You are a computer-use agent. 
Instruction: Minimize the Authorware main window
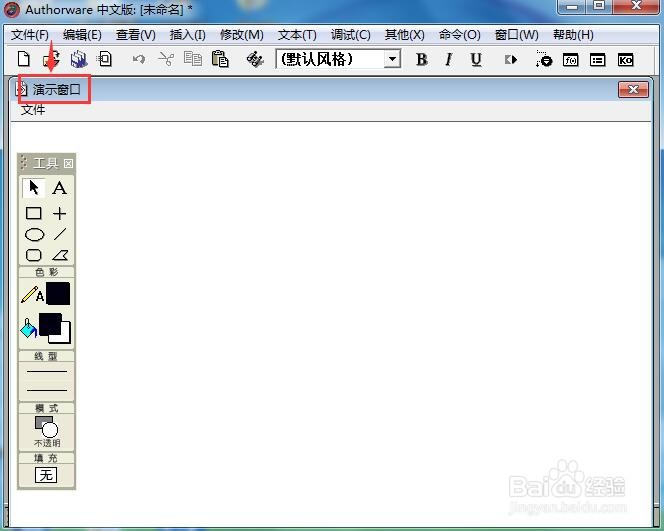tap(572, 6)
